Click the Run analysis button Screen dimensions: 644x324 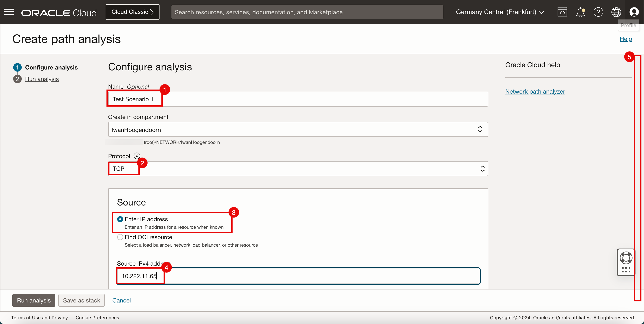[x=34, y=300]
